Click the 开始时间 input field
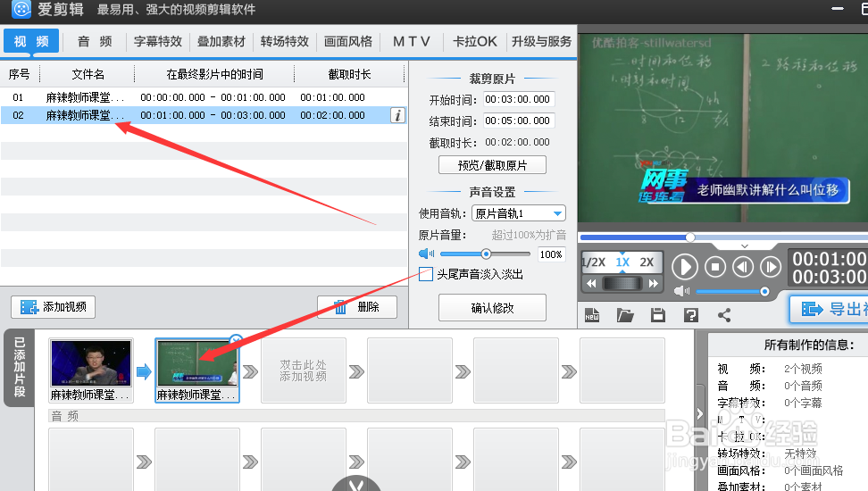The width and height of the screenshot is (868, 491). tap(519, 99)
